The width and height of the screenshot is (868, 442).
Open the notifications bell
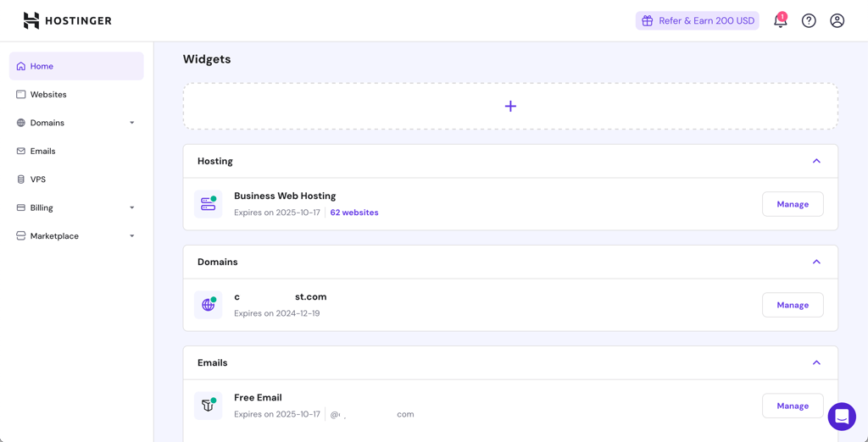(x=780, y=20)
